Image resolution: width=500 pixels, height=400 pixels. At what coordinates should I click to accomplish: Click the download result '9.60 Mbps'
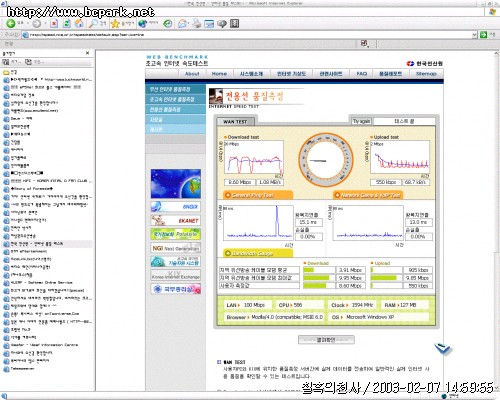[x=240, y=182]
